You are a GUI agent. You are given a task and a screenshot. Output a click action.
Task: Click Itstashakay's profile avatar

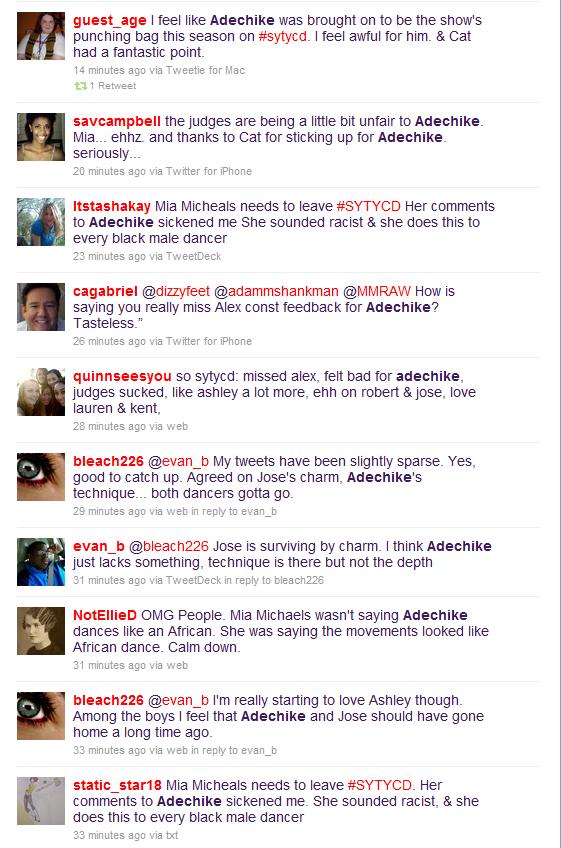41,222
